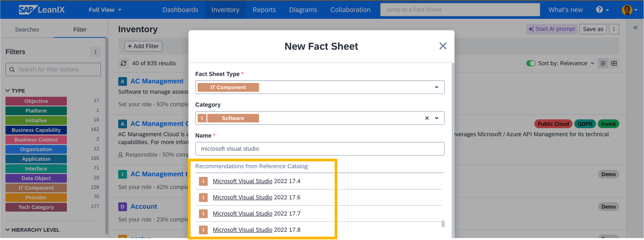Viewport: 644px width, 240px height.
Task: Refresh the inventory results
Action: pyautogui.click(x=123, y=63)
